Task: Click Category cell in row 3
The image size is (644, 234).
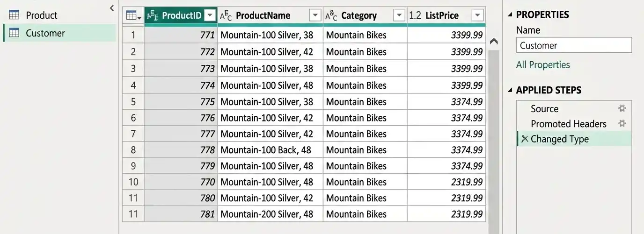Action: click(x=365, y=69)
